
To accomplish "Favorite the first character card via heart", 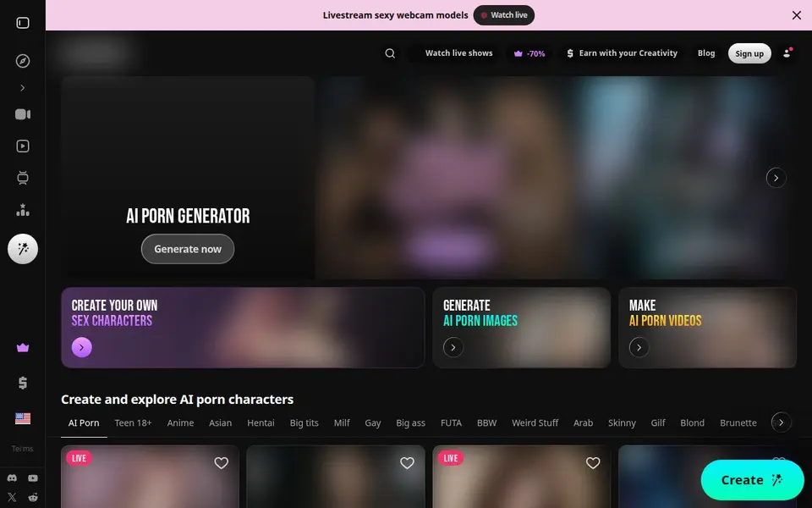I will (x=221, y=463).
